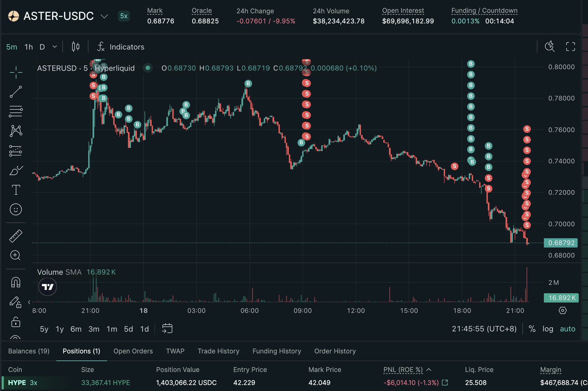Click the candlestick chart type icon
Screen dimensions: 588x391
tap(76, 47)
